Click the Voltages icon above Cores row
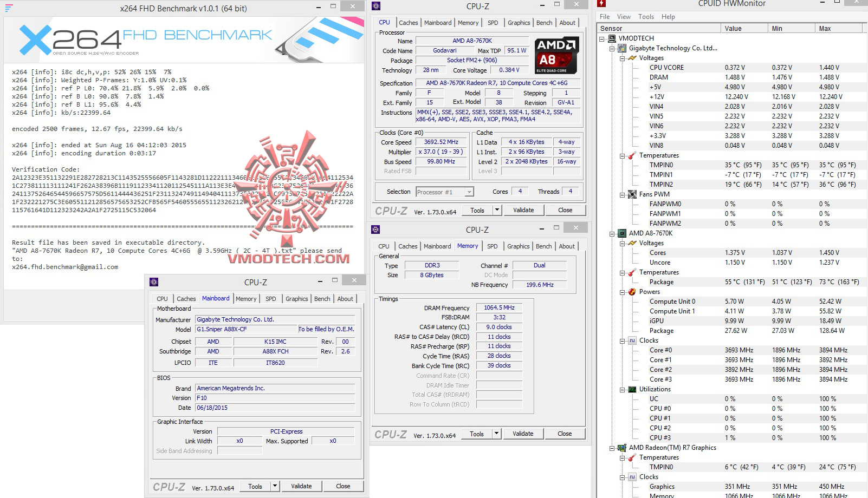 pyautogui.click(x=632, y=243)
